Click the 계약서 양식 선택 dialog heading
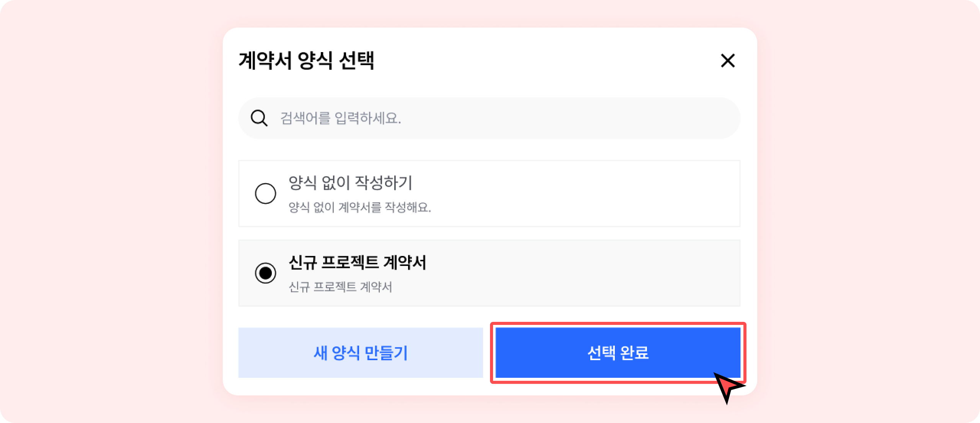 coord(306,61)
